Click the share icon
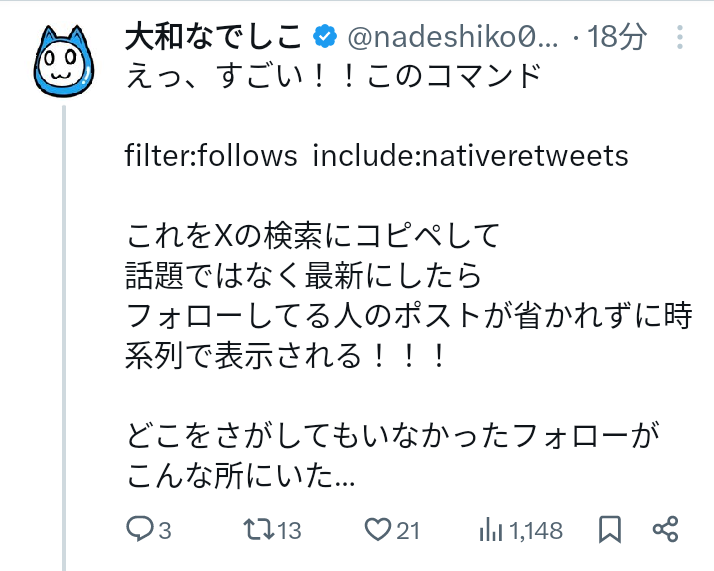Image resolution: width=714 pixels, height=571 pixels. pyautogui.click(x=666, y=529)
